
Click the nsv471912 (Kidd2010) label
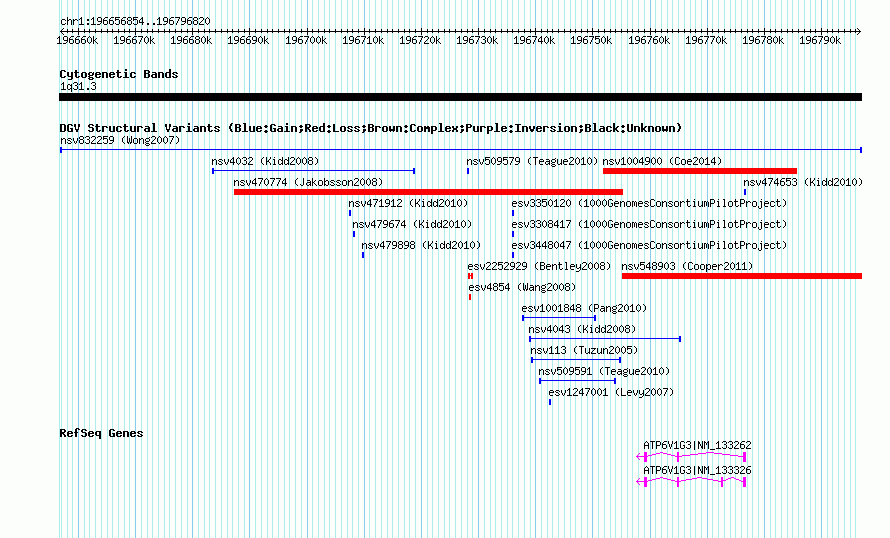[408, 203]
